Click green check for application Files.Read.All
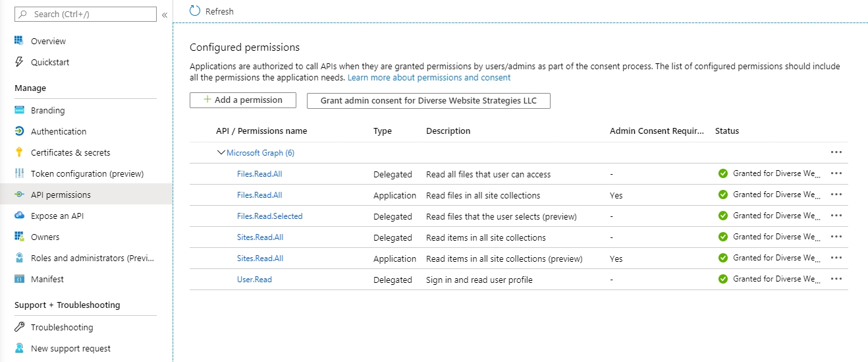The width and height of the screenshot is (868, 362). [x=722, y=195]
